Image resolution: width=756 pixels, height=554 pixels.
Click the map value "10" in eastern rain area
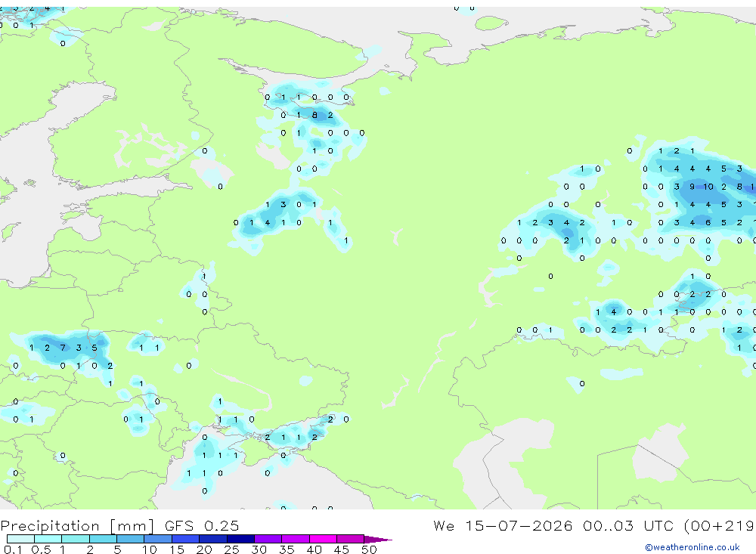click(708, 187)
